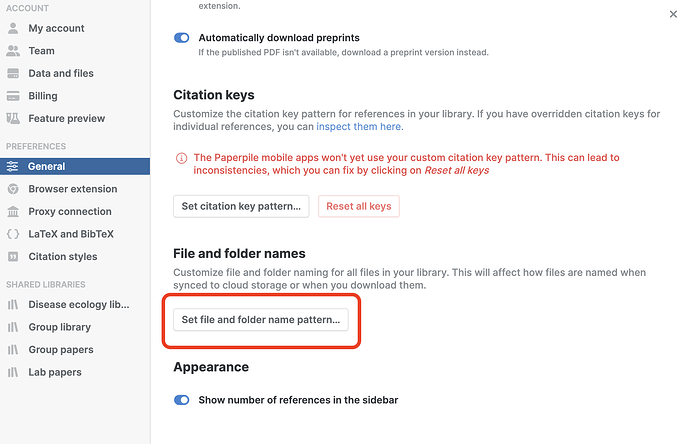Click the Data and files storage icon
Viewport: 690px width, 444px height.
click(x=13, y=73)
